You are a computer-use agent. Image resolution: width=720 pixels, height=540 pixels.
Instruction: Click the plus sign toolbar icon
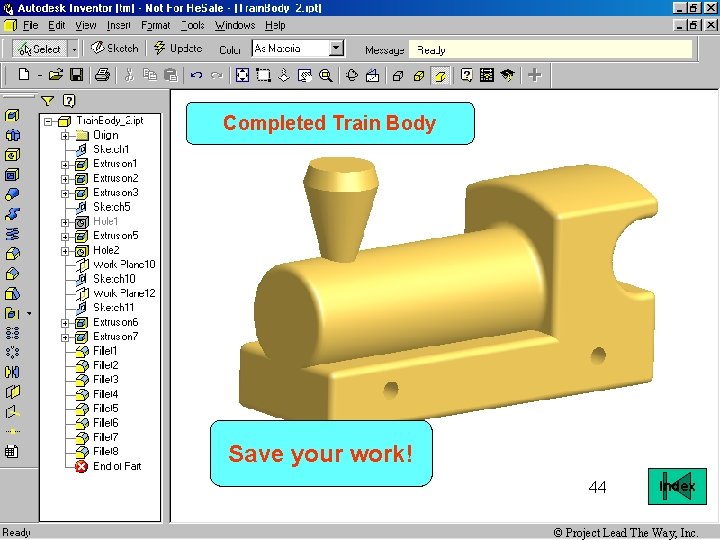534,74
